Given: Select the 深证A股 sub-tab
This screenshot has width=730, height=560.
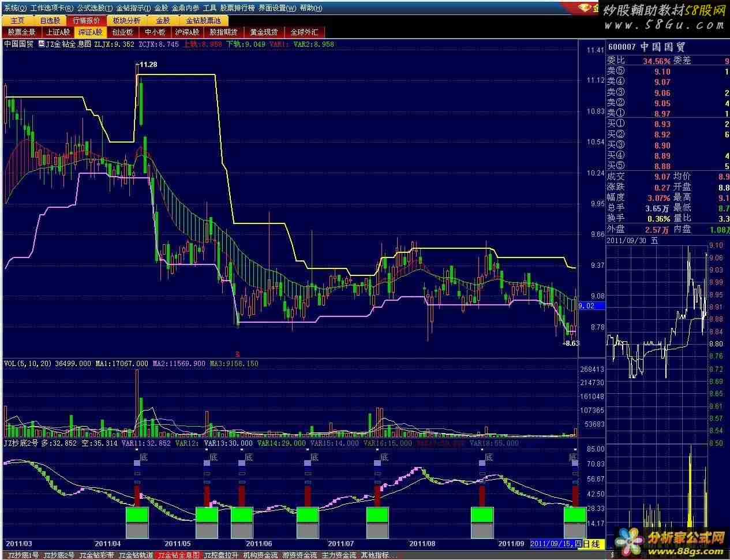Looking at the screenshot, I should 90,32.
